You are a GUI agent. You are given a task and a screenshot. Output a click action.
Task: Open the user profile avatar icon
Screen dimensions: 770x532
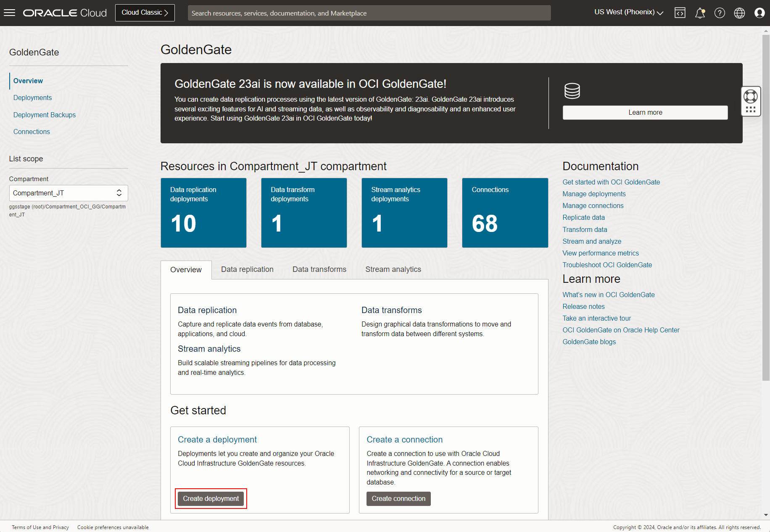[x=759, y=13]
